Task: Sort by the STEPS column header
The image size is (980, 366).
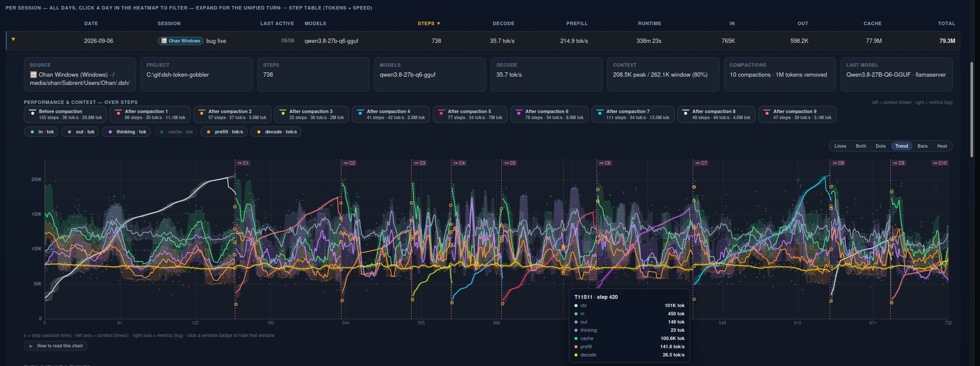Action: coord(429,23)
